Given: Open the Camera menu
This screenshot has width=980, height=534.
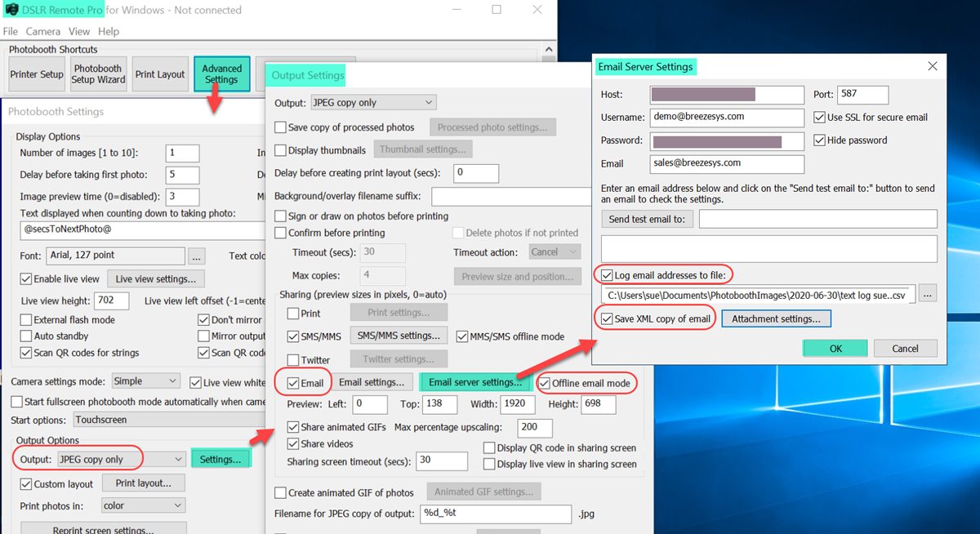Looking at the screenshot, I should click(42, 31).
